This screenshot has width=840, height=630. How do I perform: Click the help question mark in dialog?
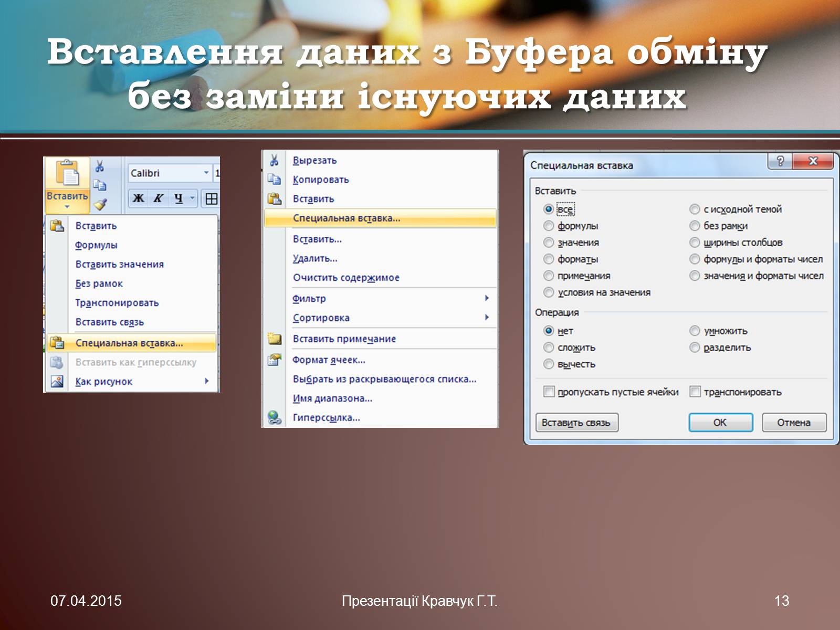coord(780,161)
